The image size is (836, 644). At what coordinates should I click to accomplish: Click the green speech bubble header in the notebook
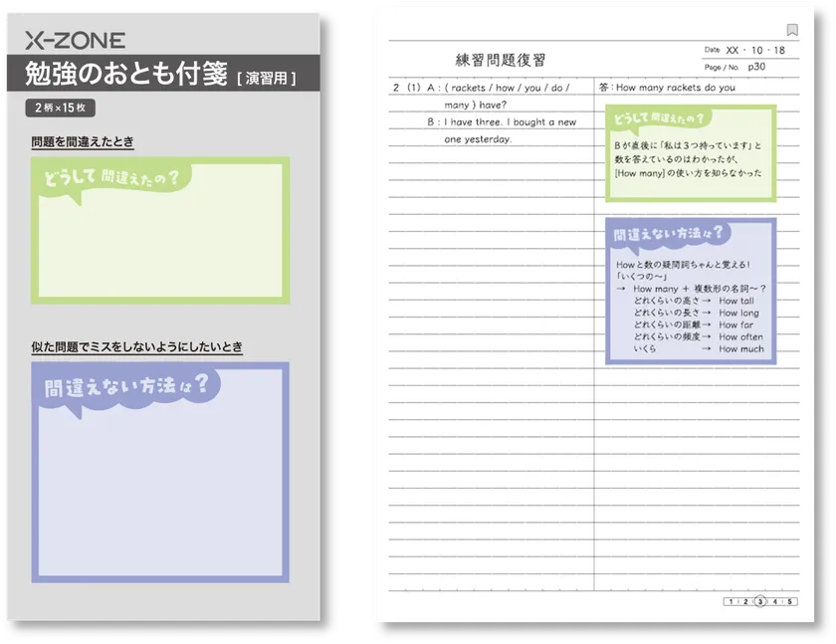coord(661,118)
